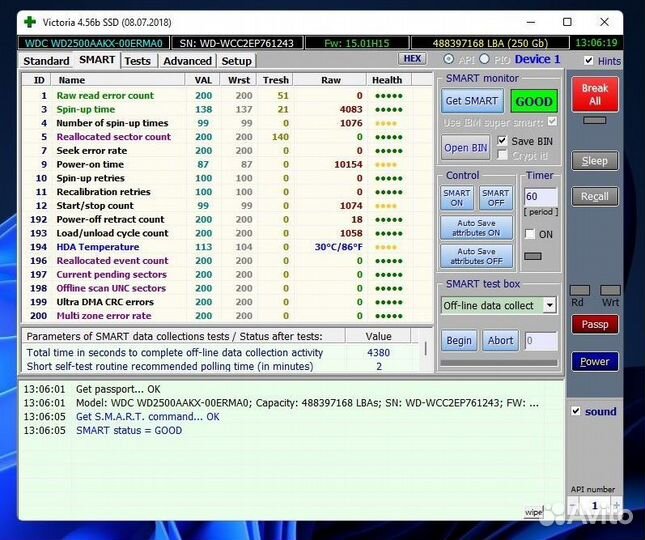Image resolution: width=645 pixels, height=540 pixels.
Task: Toggle the Hints checkbox
Action: click(589, 61)
